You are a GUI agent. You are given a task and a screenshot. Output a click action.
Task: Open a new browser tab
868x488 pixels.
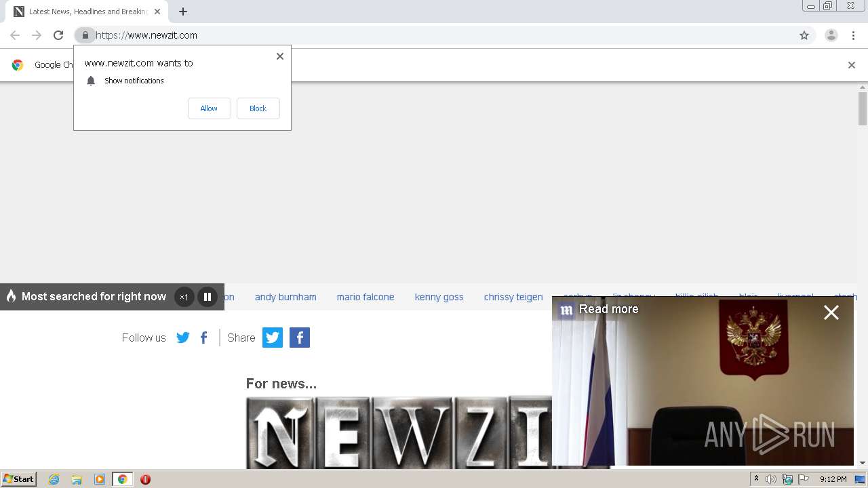[183, 12]
